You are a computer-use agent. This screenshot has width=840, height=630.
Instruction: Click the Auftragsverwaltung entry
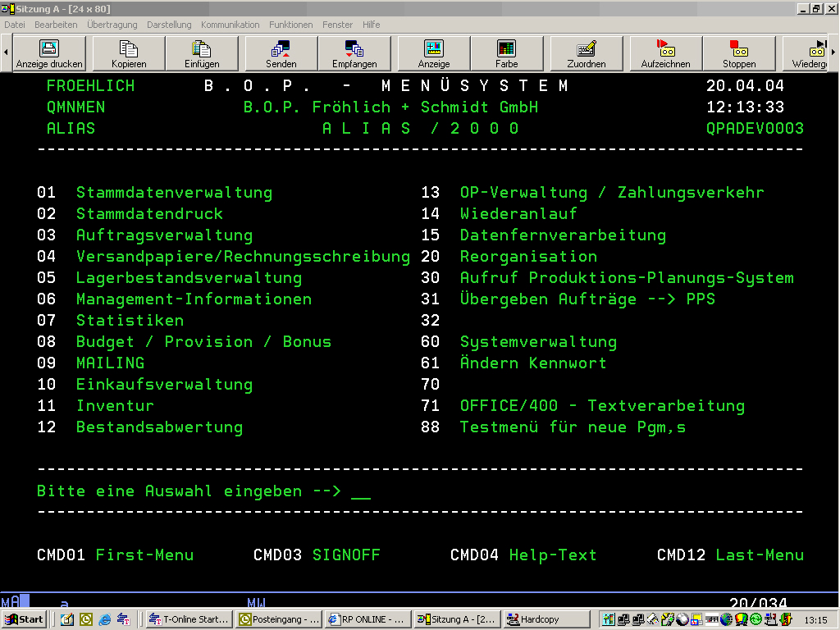point(164,235)
